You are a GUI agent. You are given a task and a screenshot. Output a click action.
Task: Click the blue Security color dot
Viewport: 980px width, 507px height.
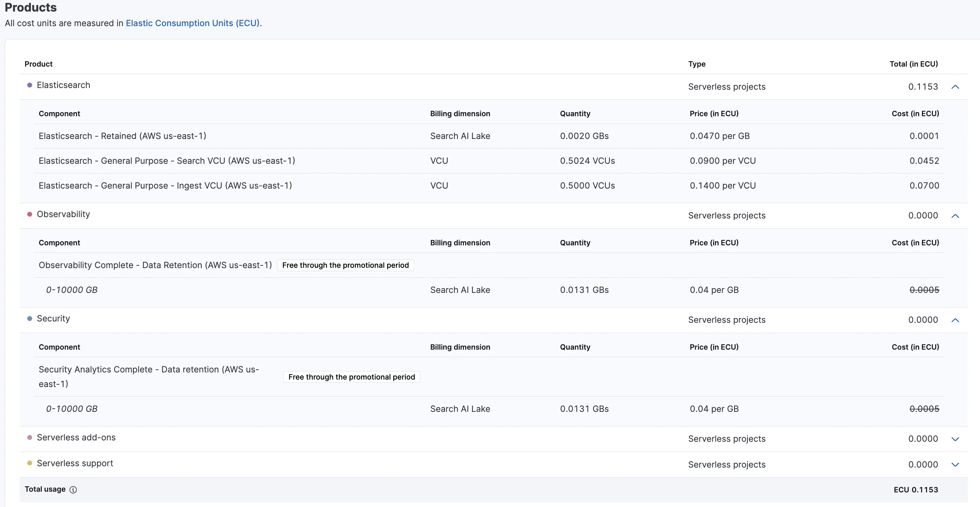pos(30,319)
